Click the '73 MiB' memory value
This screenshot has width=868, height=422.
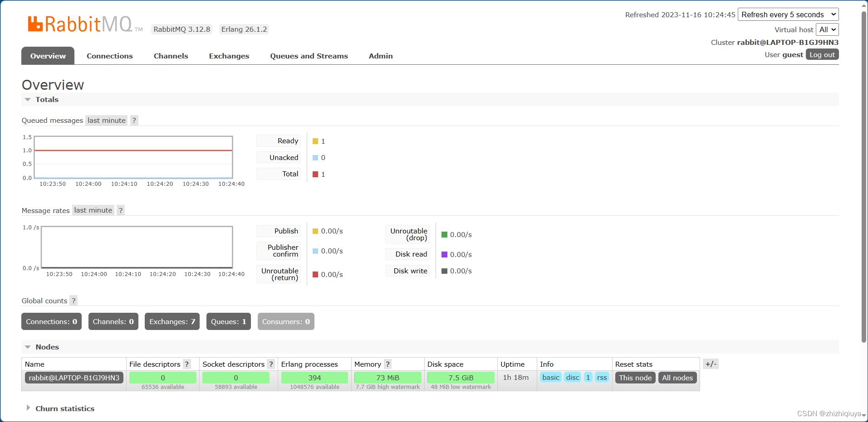pyautogui.click(x=388, y=378)
